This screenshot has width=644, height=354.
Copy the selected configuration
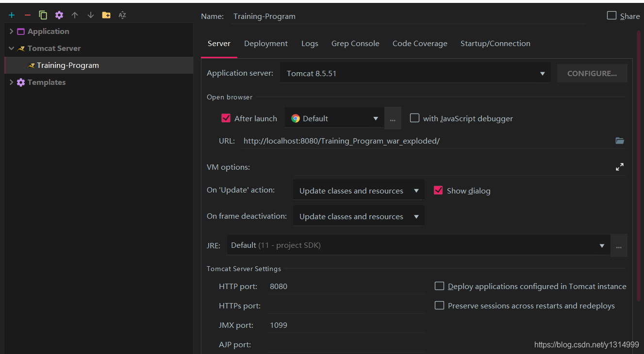[x=43, y=15]
